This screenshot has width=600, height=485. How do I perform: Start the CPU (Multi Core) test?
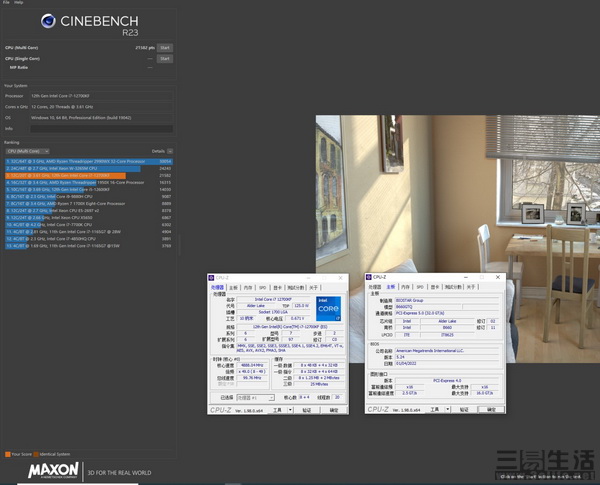tap(165, 47)
